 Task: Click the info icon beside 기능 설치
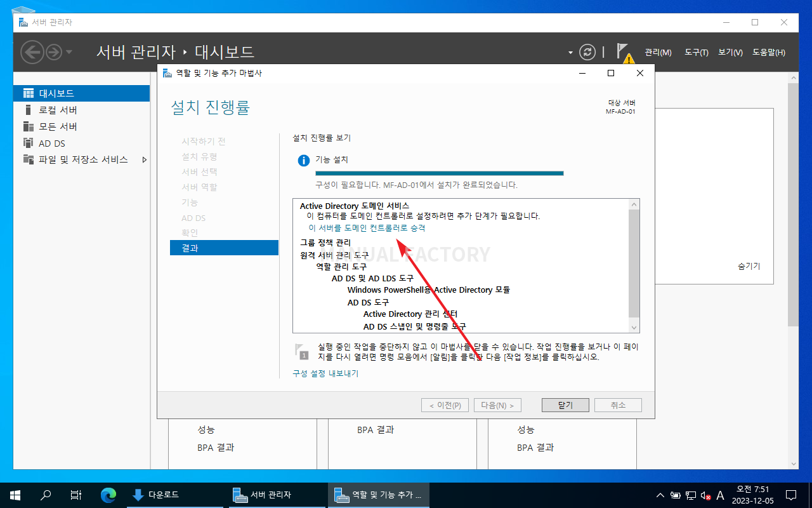point(304,161)
